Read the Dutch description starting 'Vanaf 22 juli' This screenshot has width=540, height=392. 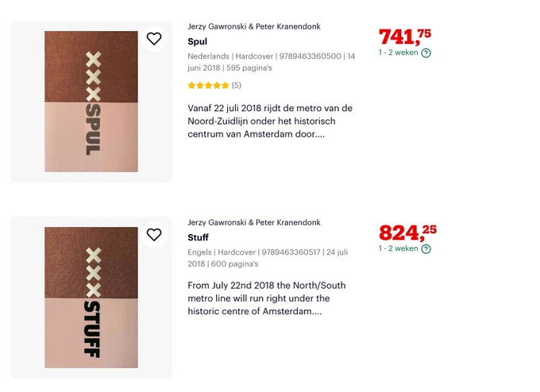coord(270,121)
